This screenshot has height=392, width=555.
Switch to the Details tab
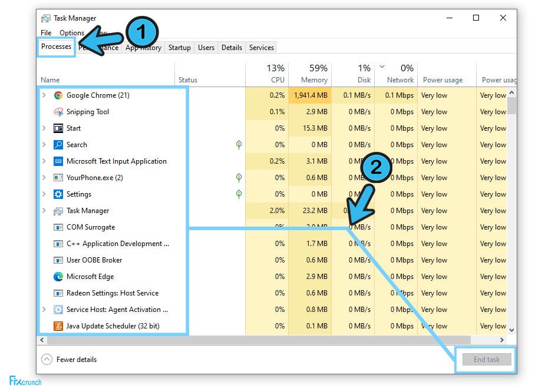tap(232, 47)
